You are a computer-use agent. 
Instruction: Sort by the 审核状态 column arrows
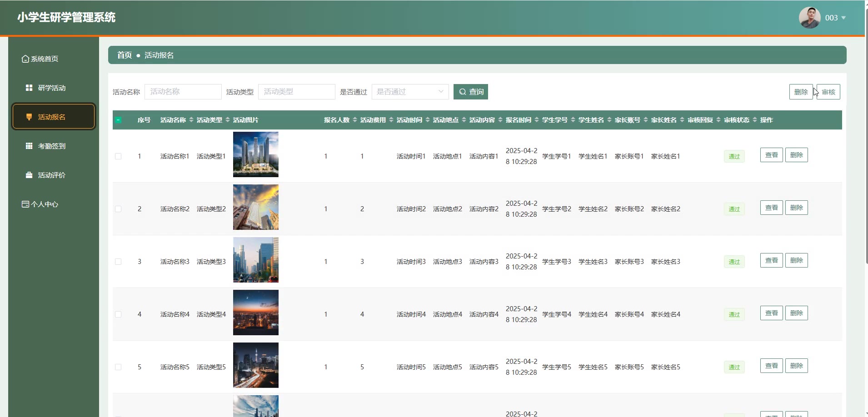(755, 120)
